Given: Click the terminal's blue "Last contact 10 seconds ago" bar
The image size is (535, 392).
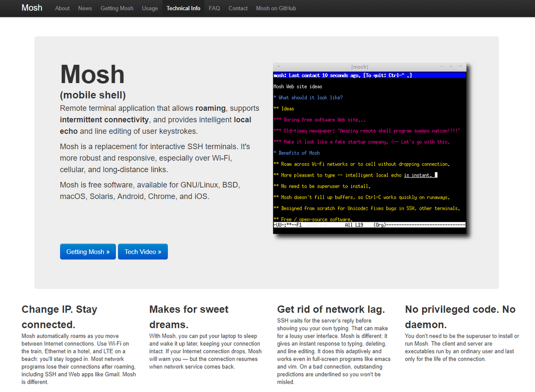Looking at the screenshot, I should pos(370,75).
